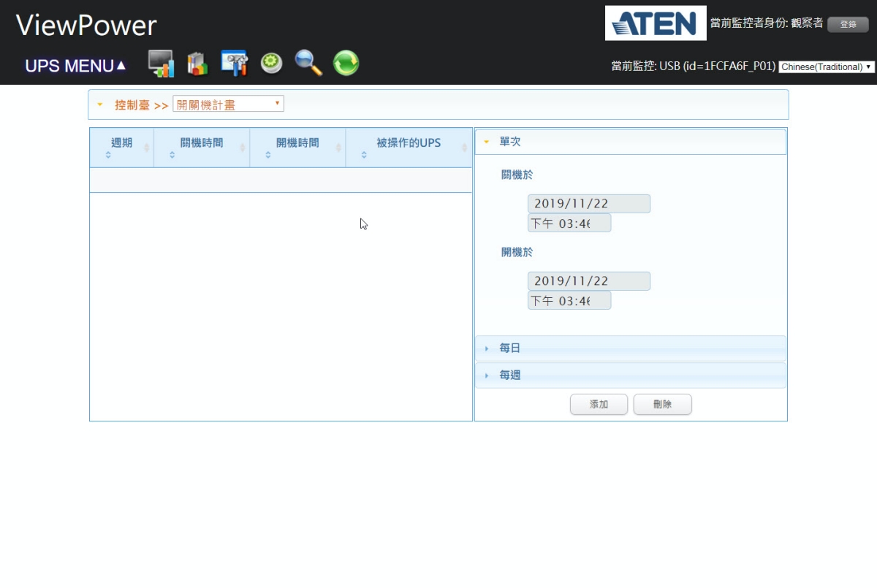Open the 開關機計畫 dropdown
The height and width of the screenshot is (588, 877).
point(228,104)
